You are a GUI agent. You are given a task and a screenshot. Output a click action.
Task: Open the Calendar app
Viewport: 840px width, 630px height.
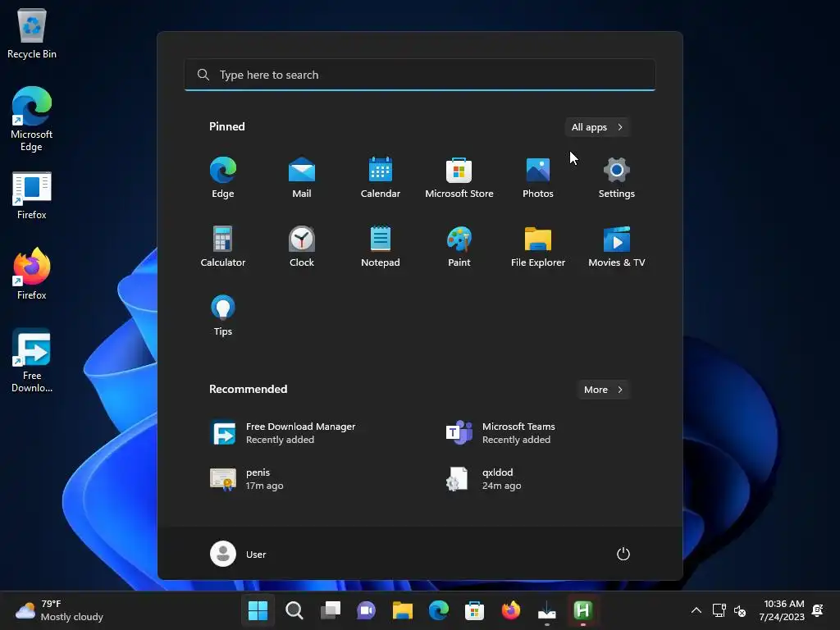point(381,177)
